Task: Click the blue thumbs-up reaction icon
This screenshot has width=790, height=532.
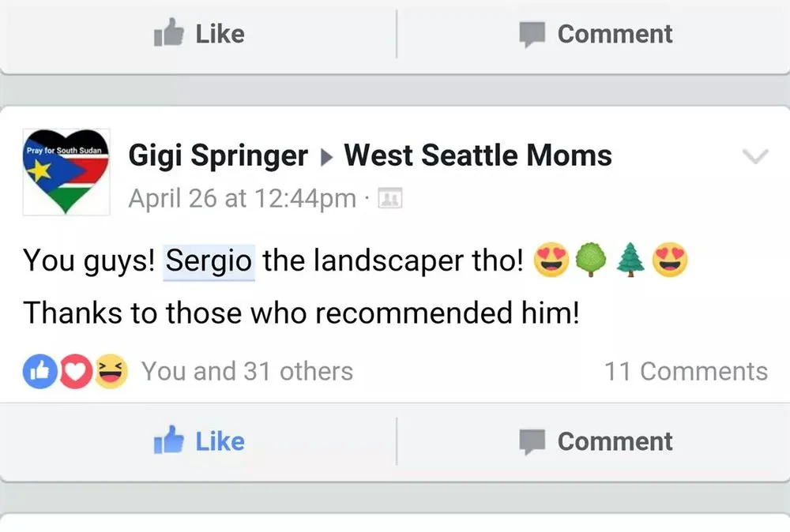Action: (x=41, y=371)
